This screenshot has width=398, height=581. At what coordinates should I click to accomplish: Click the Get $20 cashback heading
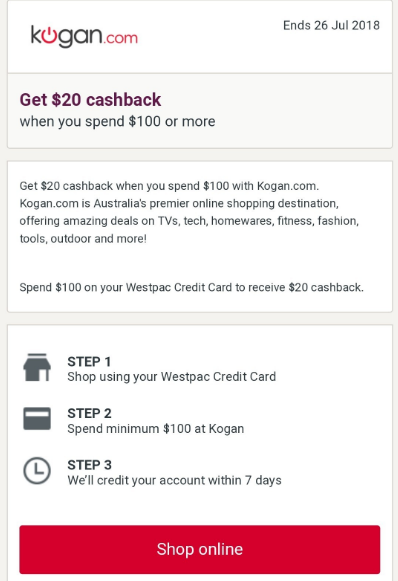[x=90, y=100]
